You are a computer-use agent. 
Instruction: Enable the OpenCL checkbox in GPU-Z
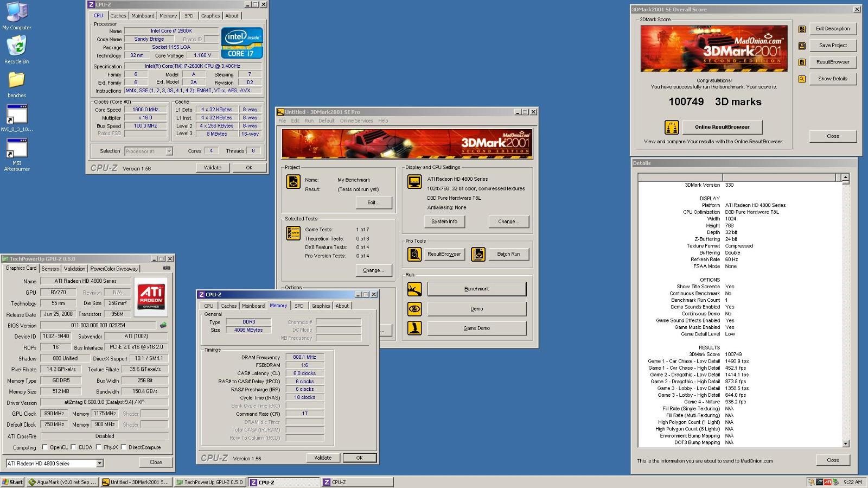tap(45, 447)
